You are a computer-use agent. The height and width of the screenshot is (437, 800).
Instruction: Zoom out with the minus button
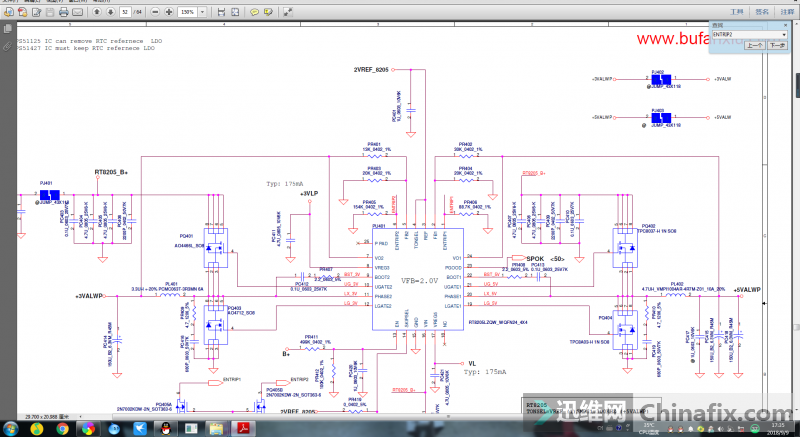tap(156, 12)
